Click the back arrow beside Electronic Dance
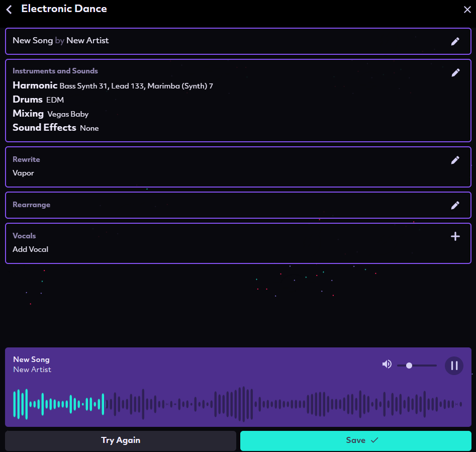Viewport: 476px width, 452px height. tap(9, 9)
